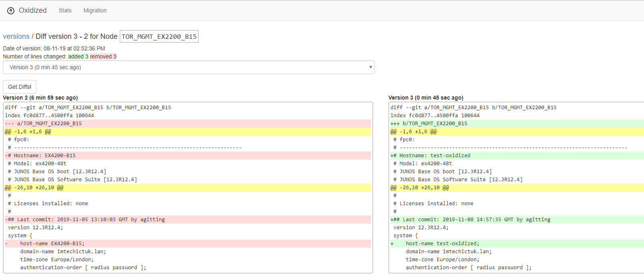Image resolution: width=644 pixels, height=278 pixels.
Task: Select the '+++ b/TOR_MGMT_EX2200_B15' file line
Action: [x=429, y=124]
